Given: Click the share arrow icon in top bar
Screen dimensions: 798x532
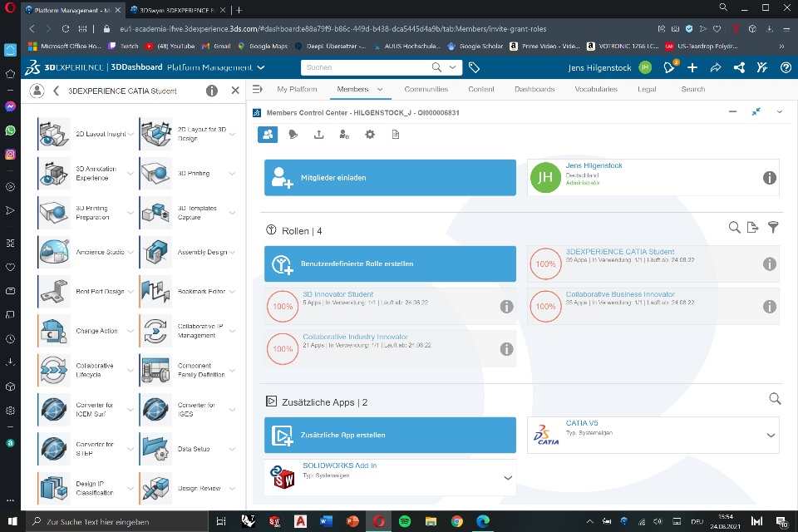Looking at the screenshot, I should (x=716, y=67).
